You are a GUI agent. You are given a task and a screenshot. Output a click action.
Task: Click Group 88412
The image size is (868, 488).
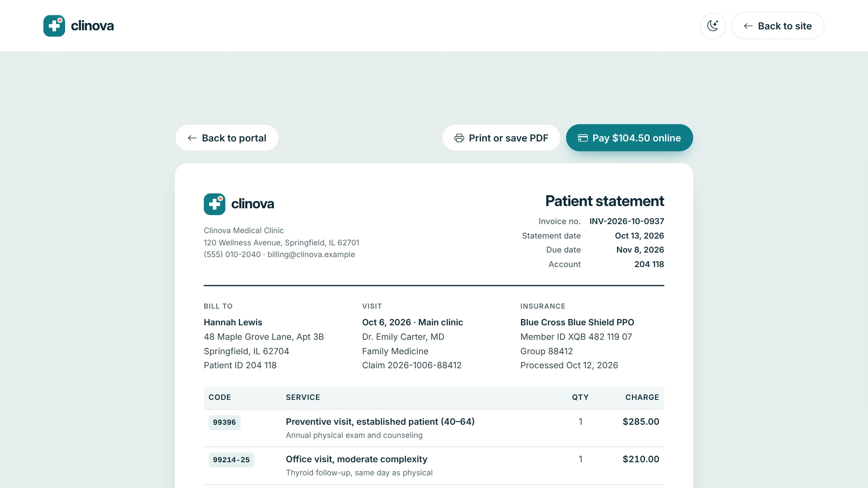(547, 351)
